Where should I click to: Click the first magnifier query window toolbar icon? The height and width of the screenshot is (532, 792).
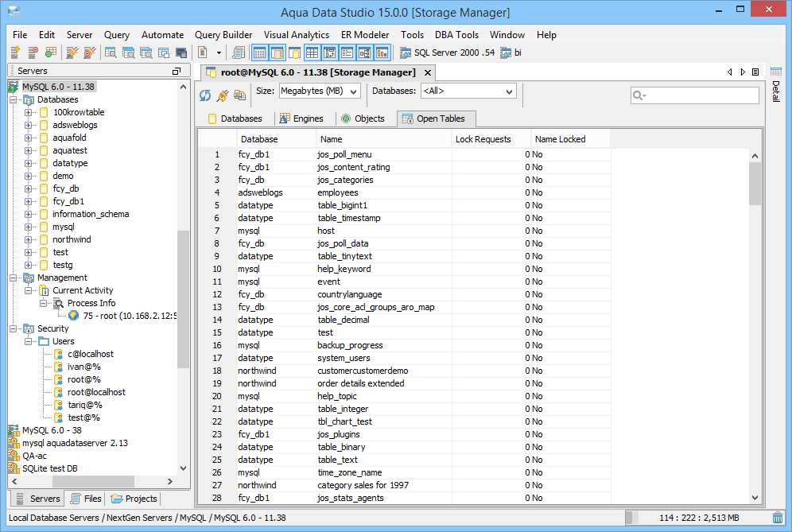110,52
